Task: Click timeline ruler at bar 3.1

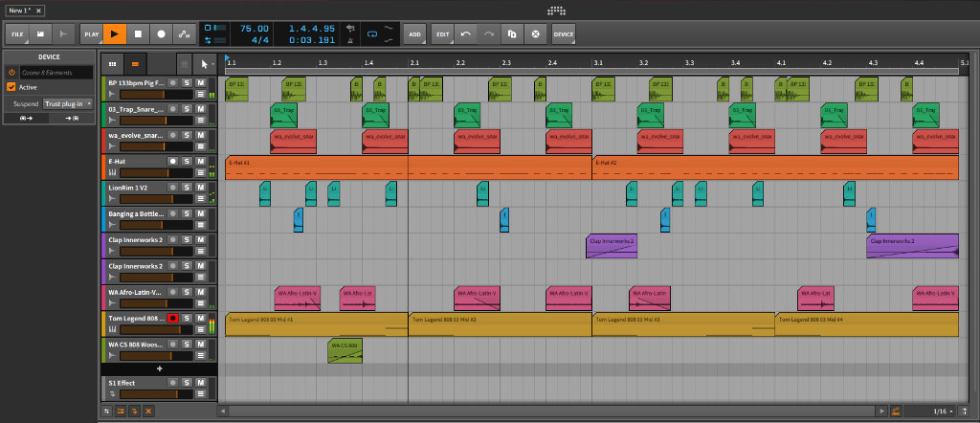Action: 598,63
